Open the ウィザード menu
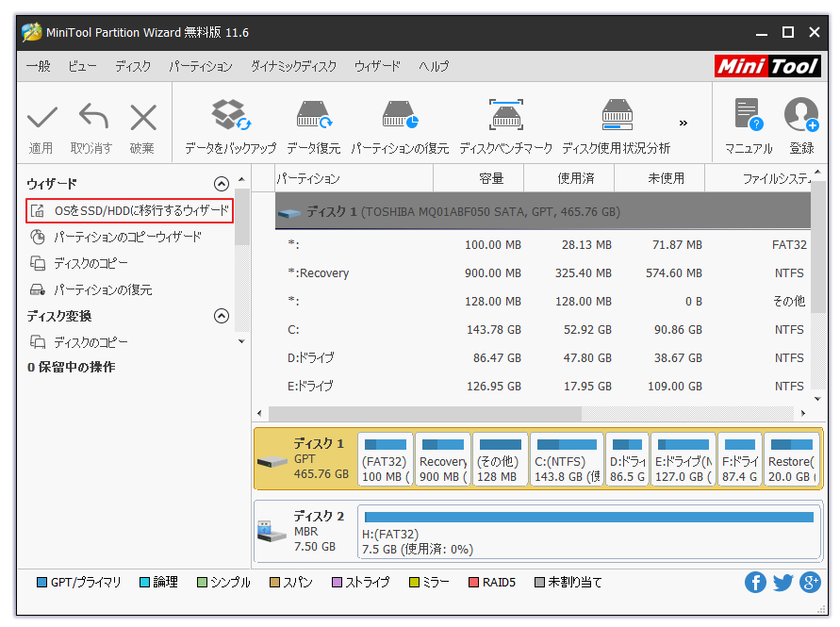This screenshot has height=627, width=840. coord(378,66)
